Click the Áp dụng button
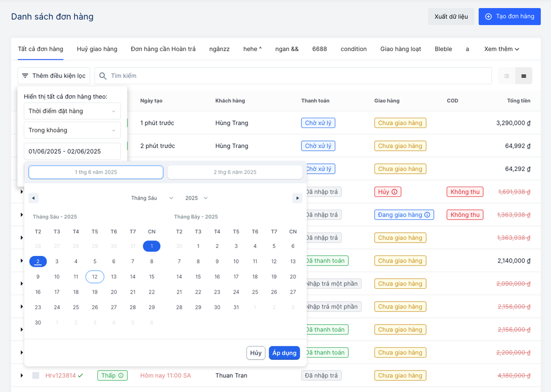 pos(284,353)
